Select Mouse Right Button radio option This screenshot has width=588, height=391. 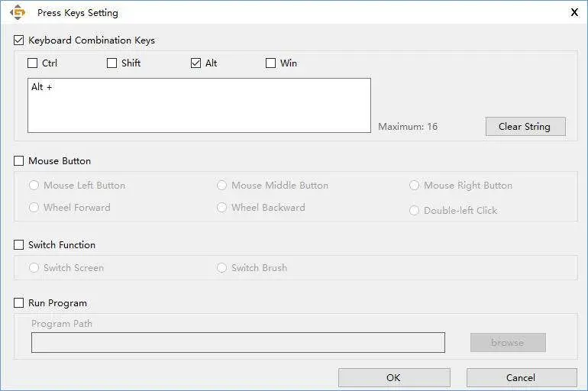(x=415, y=186)
